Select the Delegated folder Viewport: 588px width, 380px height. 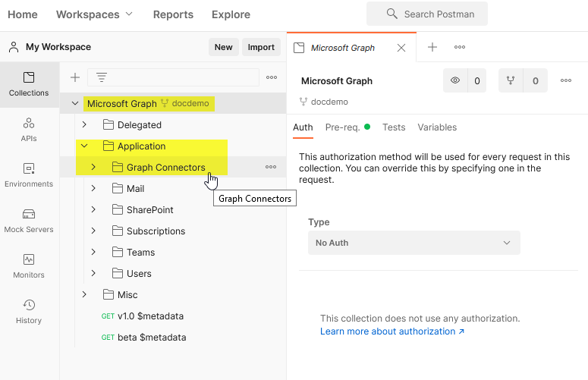tap(140, 125)
